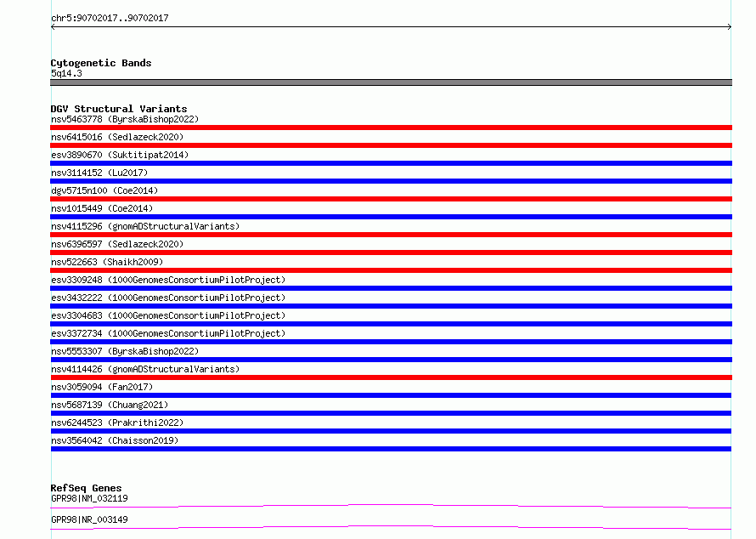Click the blue bar under esv3309248
Screen dimensions: 756x539
[391, 288]
